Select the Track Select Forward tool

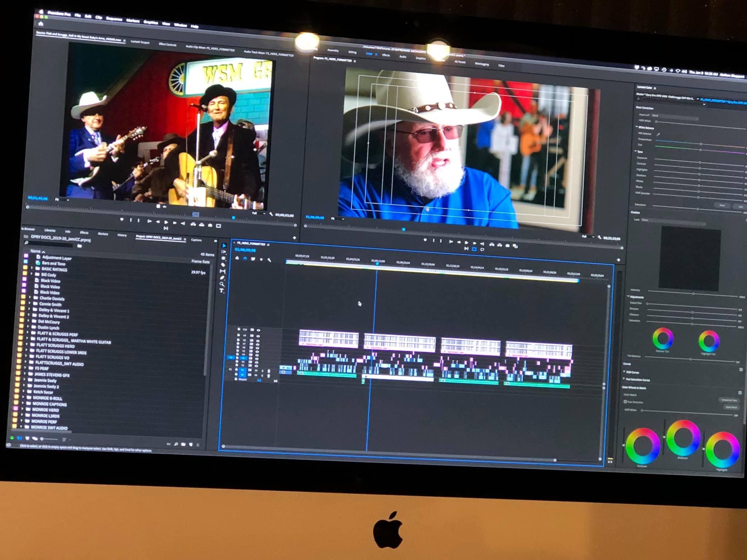click(224, 252)
